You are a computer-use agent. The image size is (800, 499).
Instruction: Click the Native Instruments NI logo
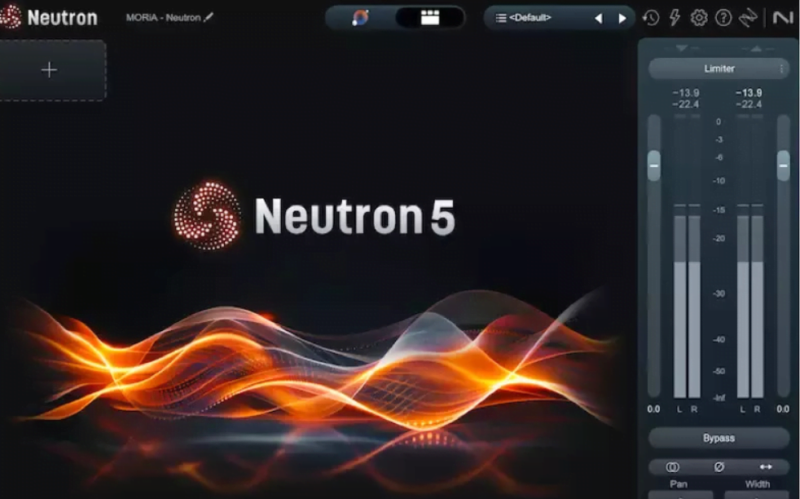tap(783, 18)
